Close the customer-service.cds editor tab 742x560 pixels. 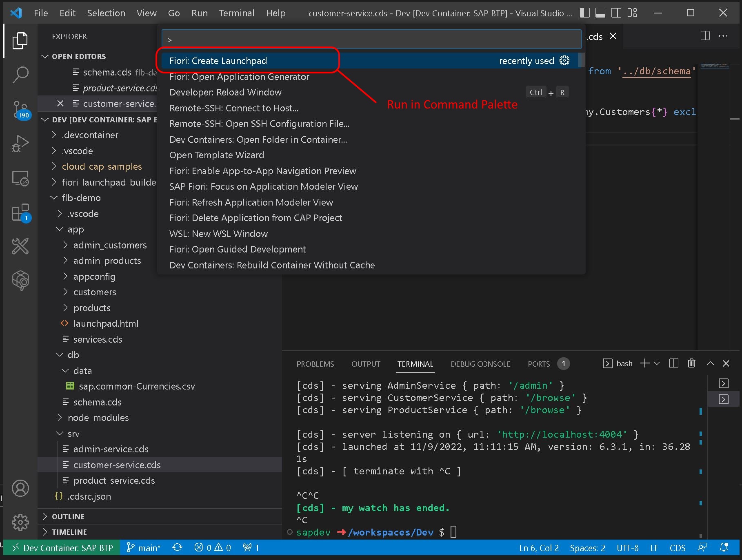click(x=613, y=36)
